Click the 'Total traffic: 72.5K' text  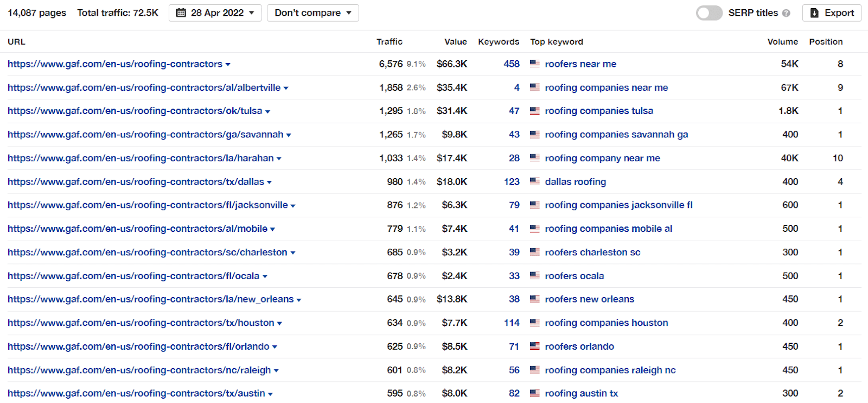[x=118, y=13]
